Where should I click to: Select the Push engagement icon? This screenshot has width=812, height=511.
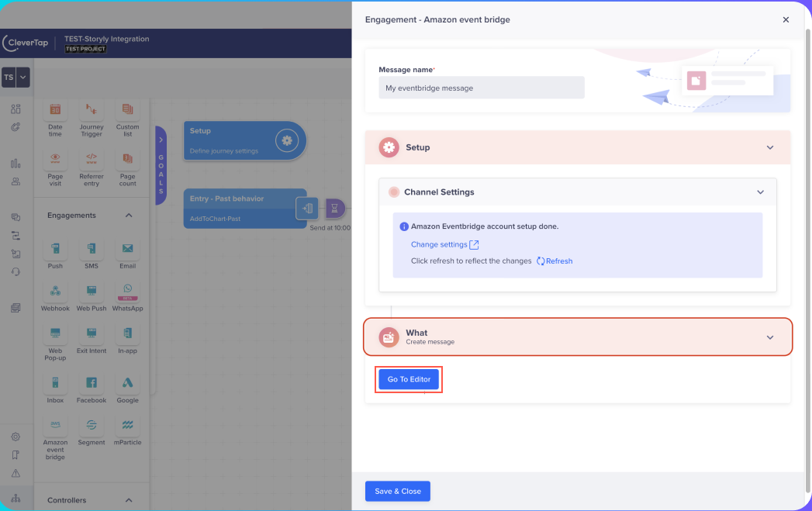pos(55,249)
